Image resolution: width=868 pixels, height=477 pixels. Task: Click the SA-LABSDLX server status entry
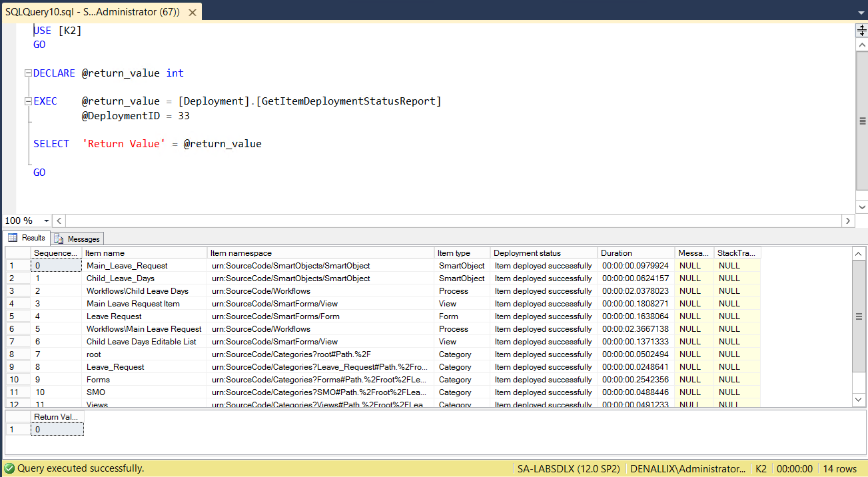pos(568,469)
